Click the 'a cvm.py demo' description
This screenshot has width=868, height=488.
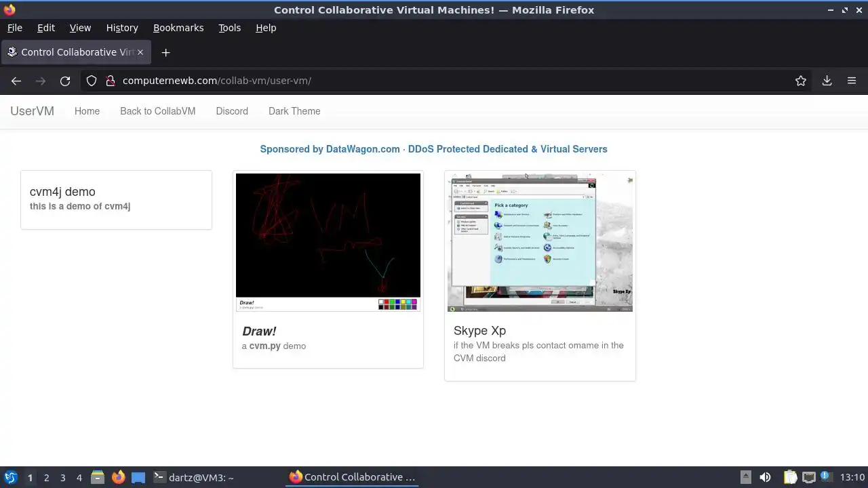[x=274, y=346]
